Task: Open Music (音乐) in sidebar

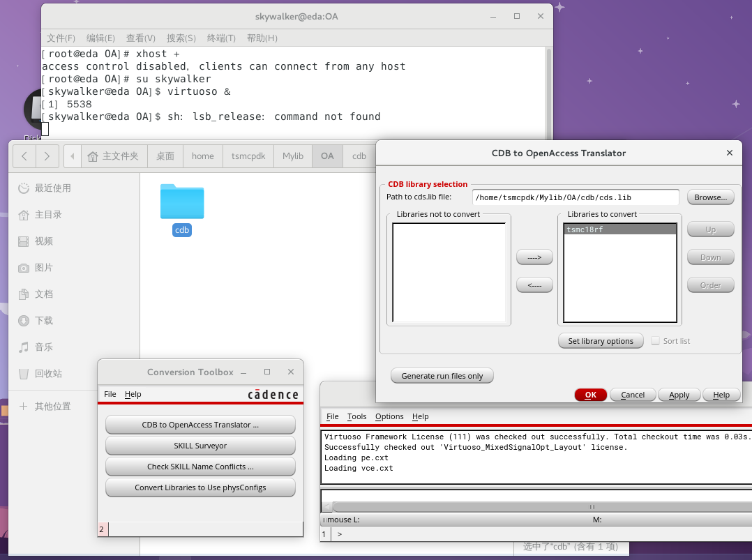Action: pos(35,347)
